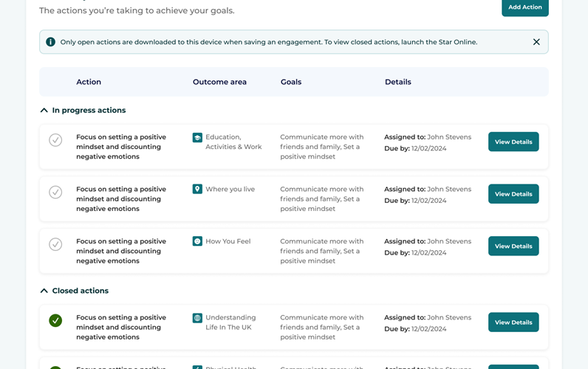View details of the How You Feel action
This screenshot has width=588, height=369.
tap(513, 246)
